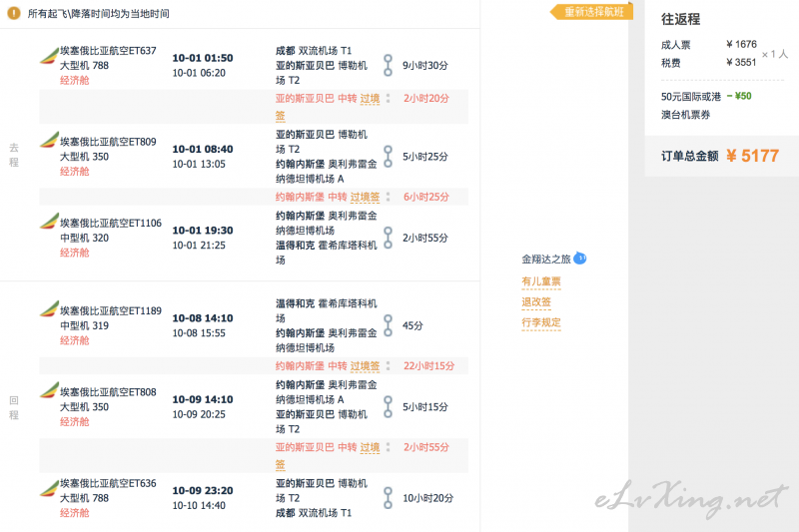Viewport: 799px width, 532px height.
Task: Click the orange notice icon beside 所有起飞\降落时间
Action: 14,13
